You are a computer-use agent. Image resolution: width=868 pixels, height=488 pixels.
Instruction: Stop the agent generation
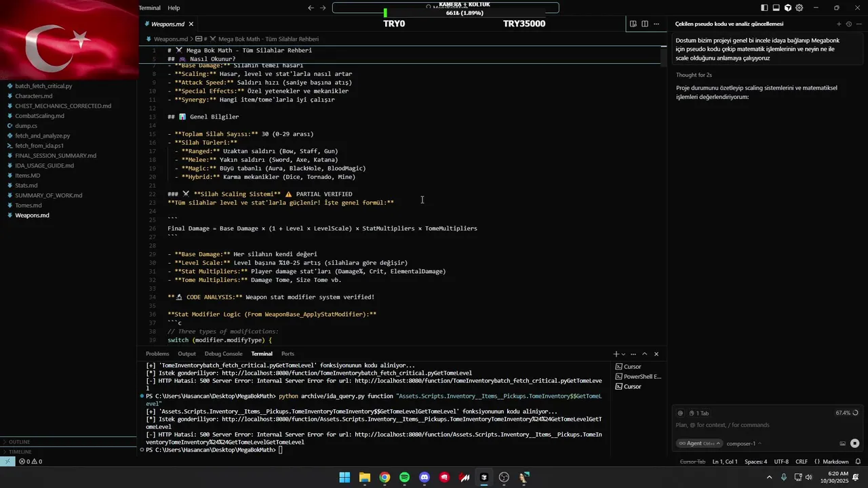pos(854,443)
